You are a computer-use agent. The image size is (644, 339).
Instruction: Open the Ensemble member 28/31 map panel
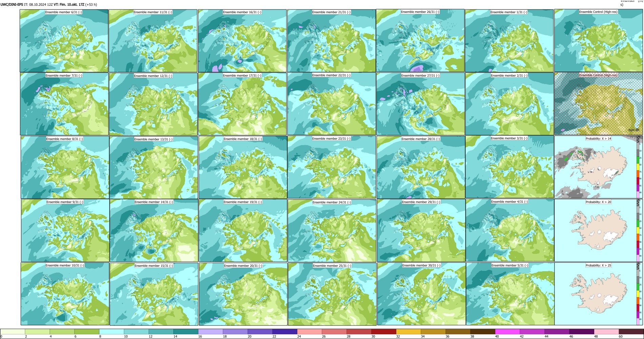(x=421, y=167)
